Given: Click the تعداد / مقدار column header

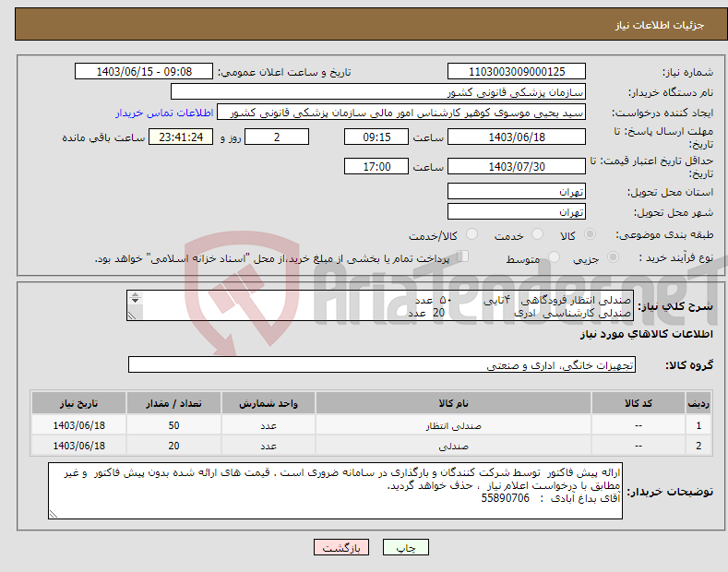Looking at the screenshot, I should pos(173,403).
